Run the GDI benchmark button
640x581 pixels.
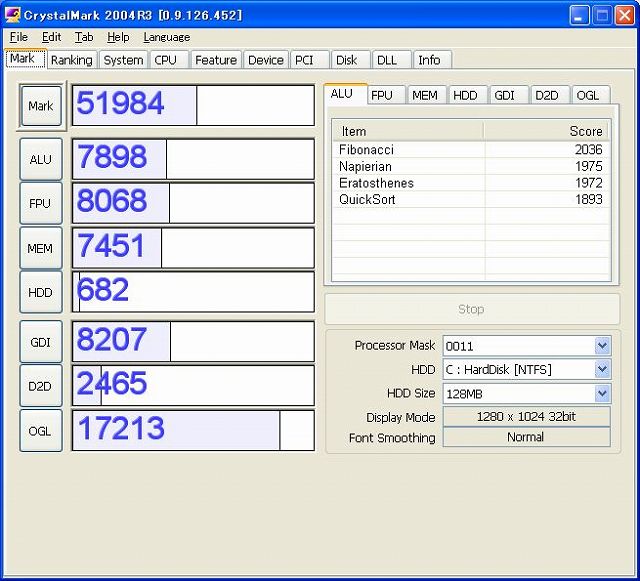tap(41, 342)
